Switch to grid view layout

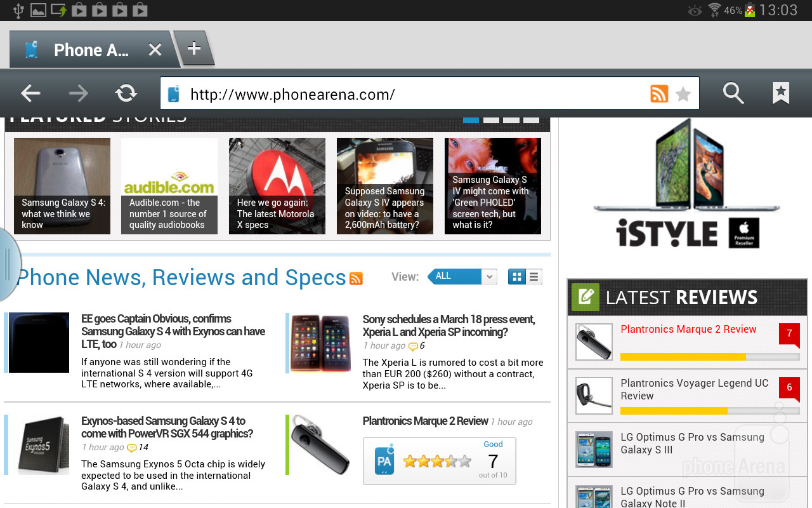click(x=517, y=277)
